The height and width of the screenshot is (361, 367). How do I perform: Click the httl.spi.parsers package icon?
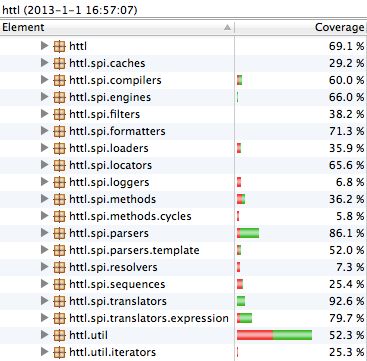(x=59, y=233)
